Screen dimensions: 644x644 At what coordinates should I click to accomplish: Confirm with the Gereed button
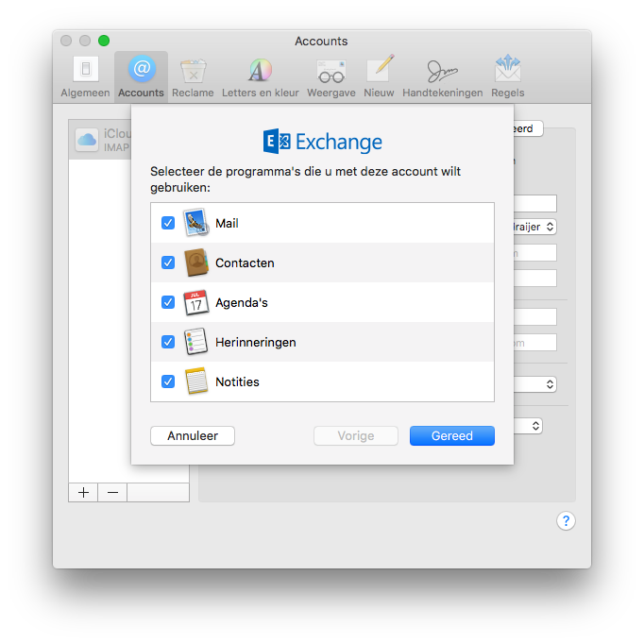(x=452, y=435)
